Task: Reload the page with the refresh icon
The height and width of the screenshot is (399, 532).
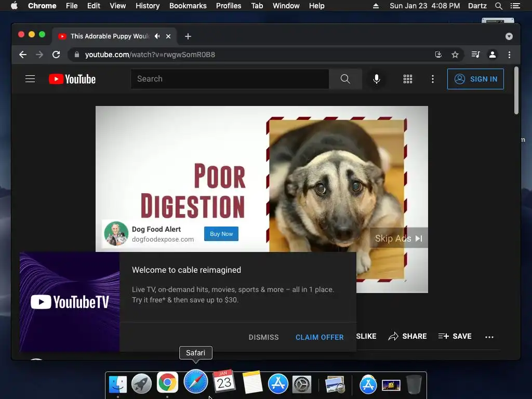Action: click(x=56, y=55)
